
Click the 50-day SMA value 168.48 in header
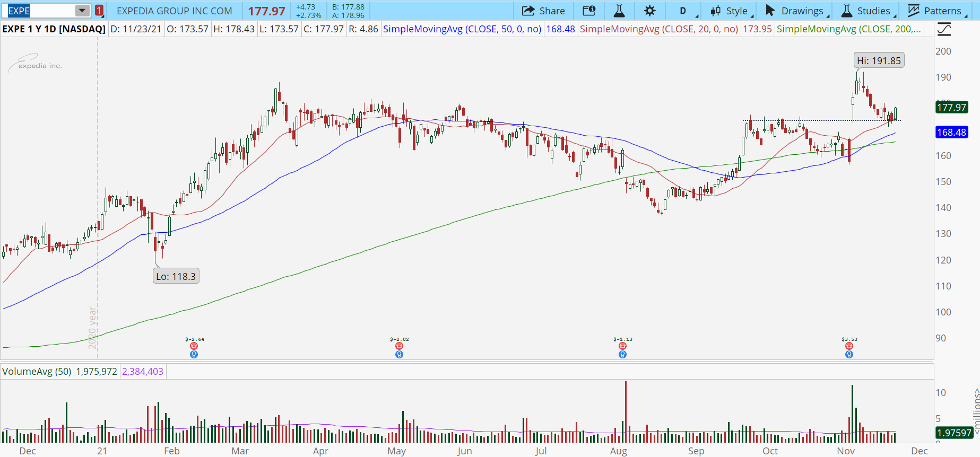click(x=561, y=29)
